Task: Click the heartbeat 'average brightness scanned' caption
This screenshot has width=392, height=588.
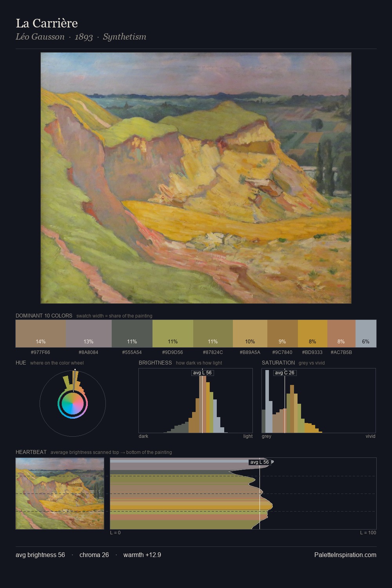Action: [x=111, y=452]
